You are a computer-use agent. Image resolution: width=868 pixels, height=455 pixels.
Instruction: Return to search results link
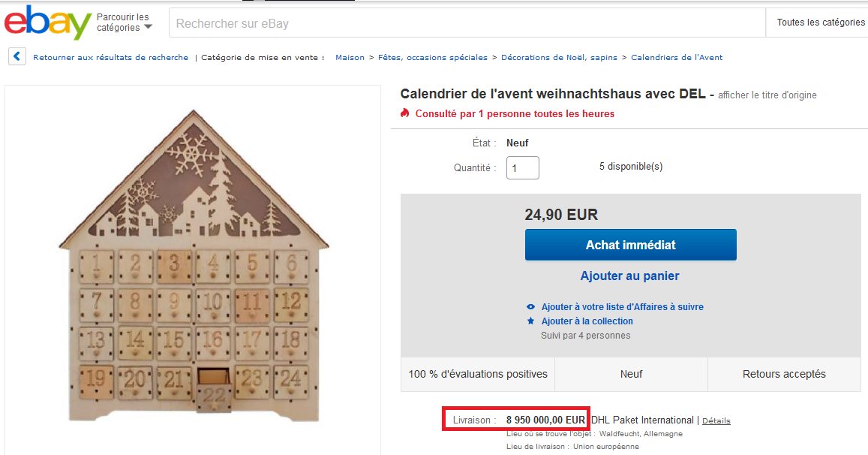[110, 58]
